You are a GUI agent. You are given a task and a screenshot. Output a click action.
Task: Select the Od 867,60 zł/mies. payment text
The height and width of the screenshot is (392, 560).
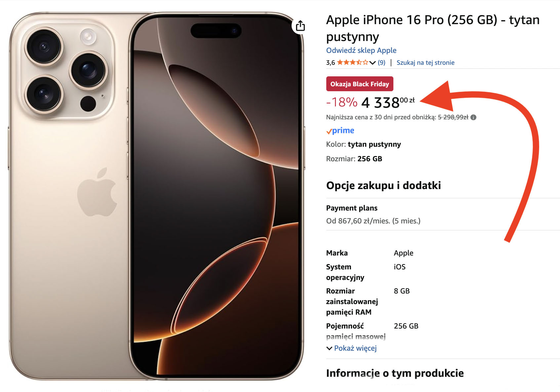point(373,221)
